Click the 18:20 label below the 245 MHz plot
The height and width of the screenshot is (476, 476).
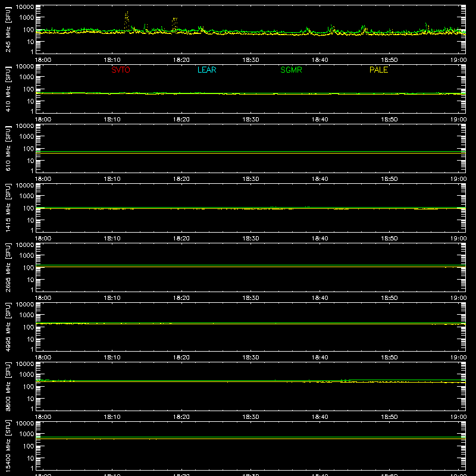(181, 60)
